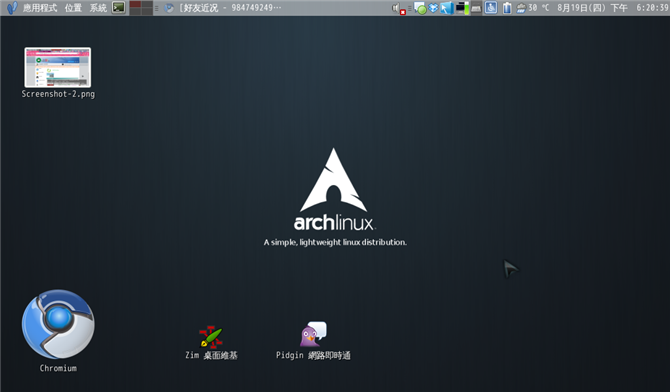Focus the 好友近況 Chromium taskbar window

(223, 8)
